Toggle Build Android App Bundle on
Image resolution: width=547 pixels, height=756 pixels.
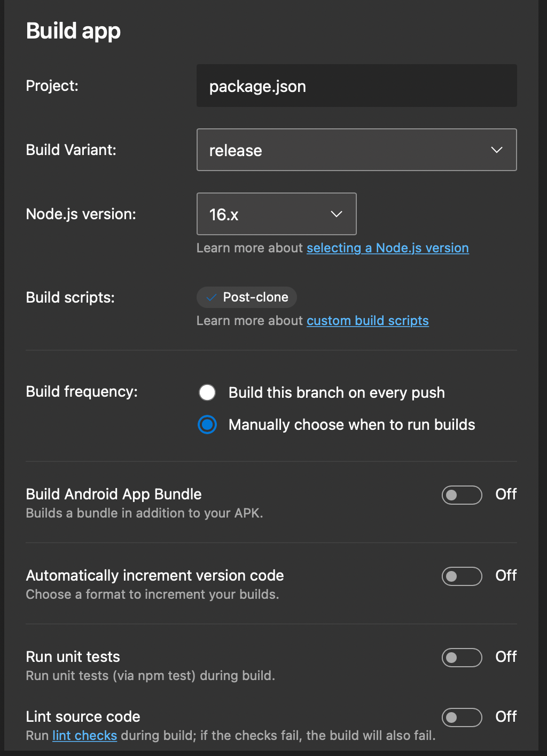pos(462,495)
